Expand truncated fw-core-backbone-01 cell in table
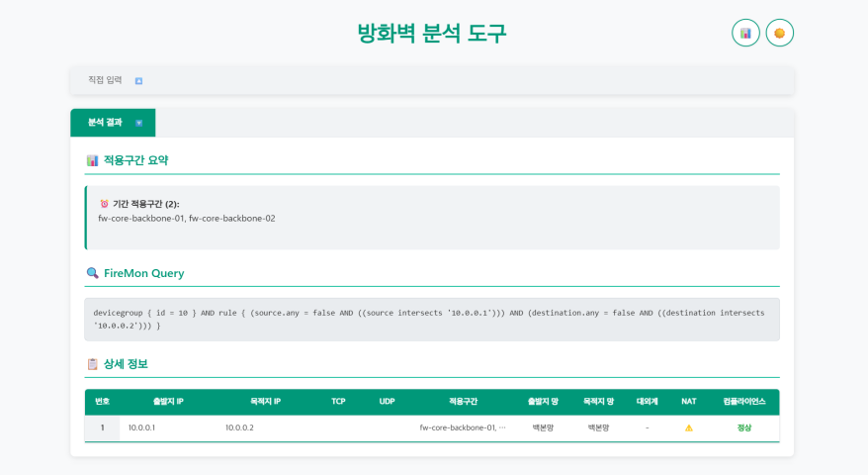The image size is (868, 475). 462,428
